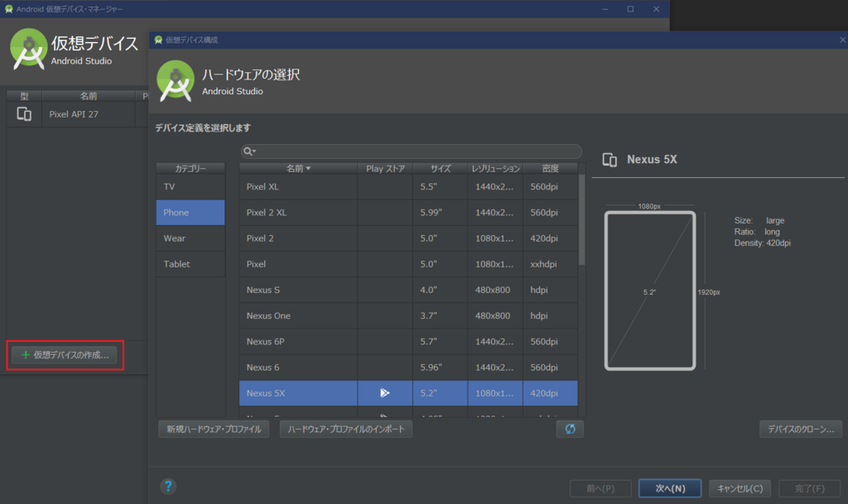The width and height of the screenshot is (848, 504).
Task: Select the Pixel 2 device row
Action: coord(408,238)
